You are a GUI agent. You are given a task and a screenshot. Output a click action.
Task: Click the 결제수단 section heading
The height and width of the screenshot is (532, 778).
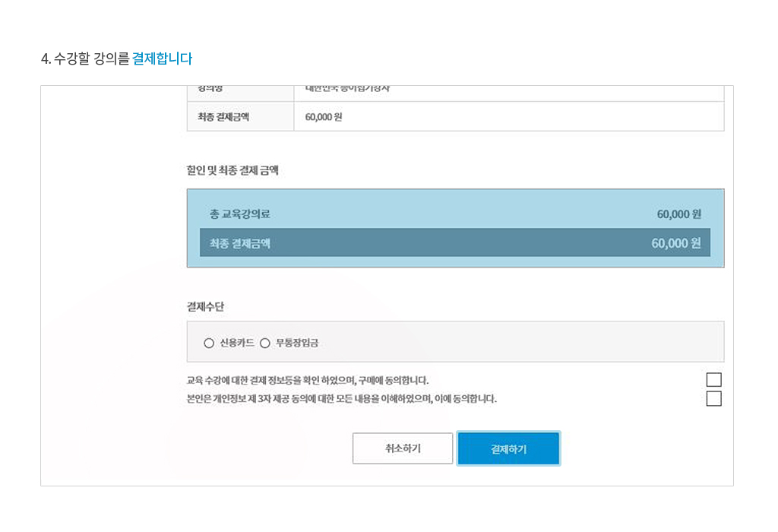pos(205,306)
